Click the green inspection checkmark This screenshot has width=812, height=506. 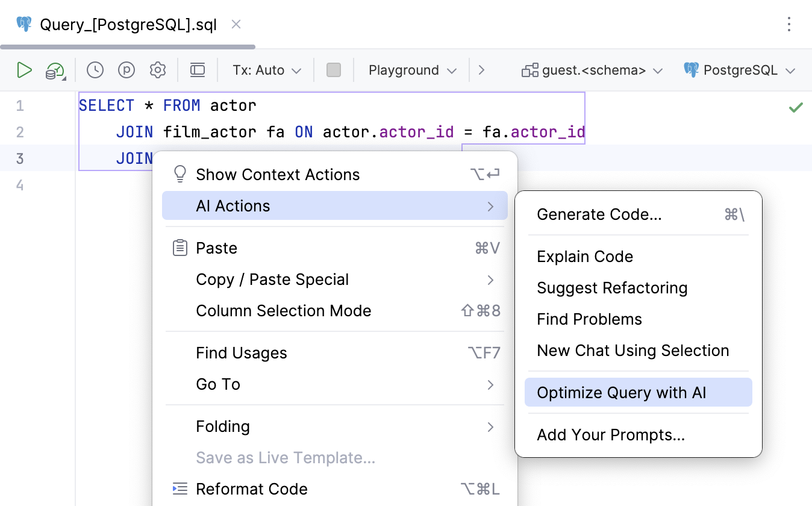click(795, 106)
